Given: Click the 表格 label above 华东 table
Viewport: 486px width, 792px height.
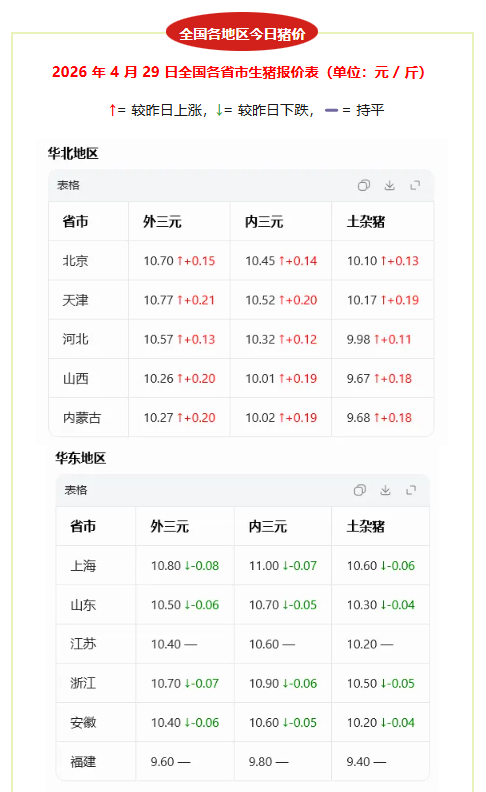Looking at the screenshot, I should (x=76, y=490).
